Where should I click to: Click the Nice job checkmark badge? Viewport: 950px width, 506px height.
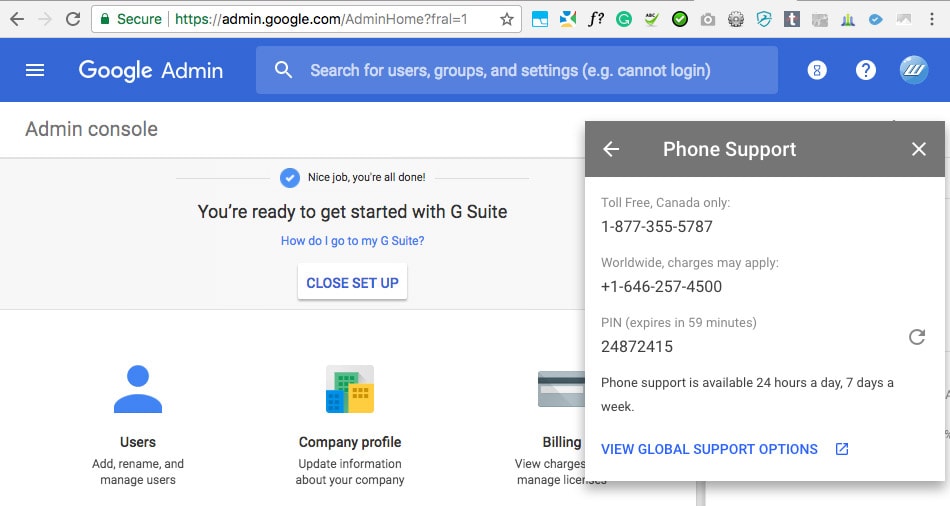290,178
